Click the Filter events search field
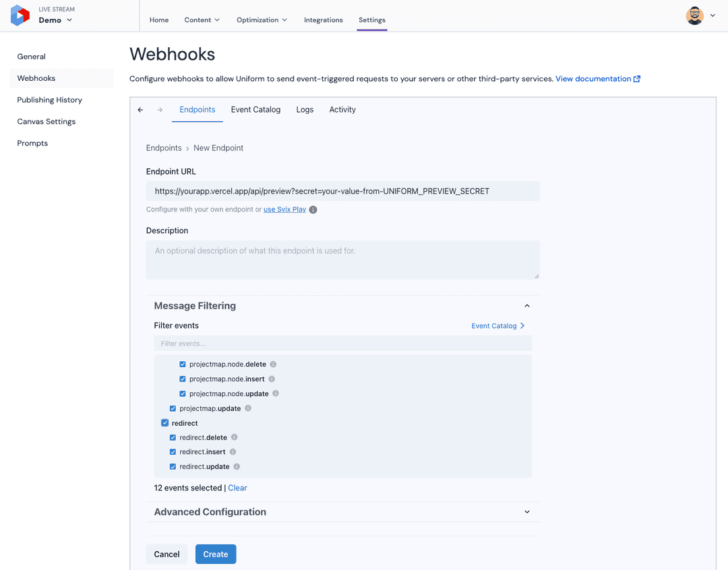The height and width of the screenshot is (570, 728). pos(342,344)
